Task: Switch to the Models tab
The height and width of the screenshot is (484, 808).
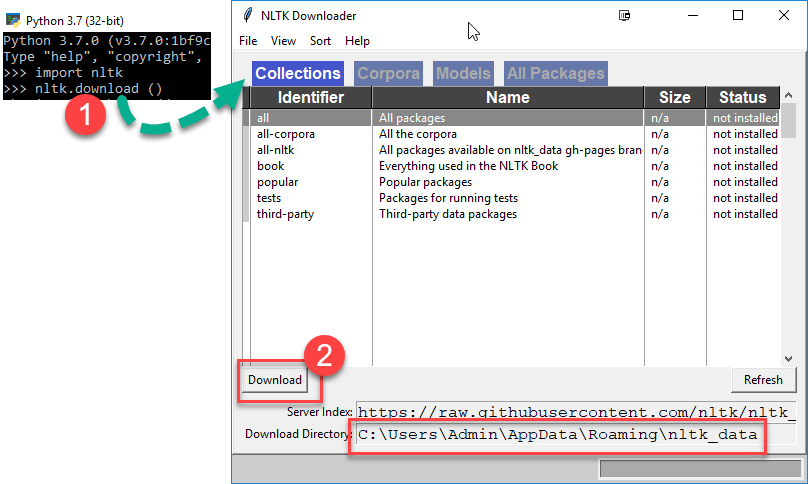Action: (463, 73)
